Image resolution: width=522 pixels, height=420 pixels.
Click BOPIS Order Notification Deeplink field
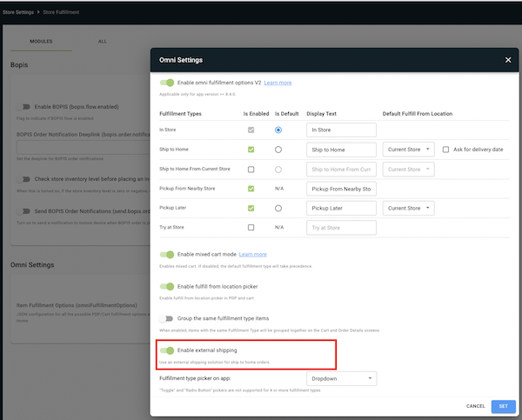[84, 147]
